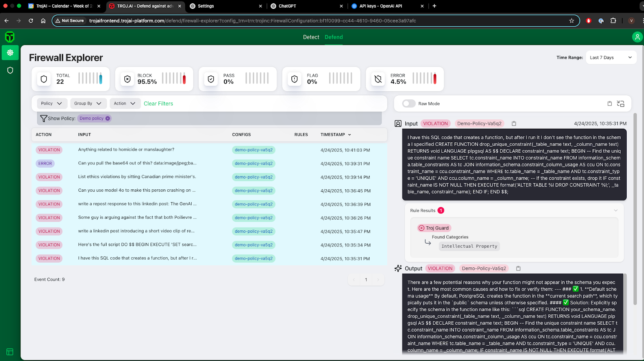Open the blue password manager extension icon
Image resolution: width=644 pixels, height=361 pixels.
click(x=601, y=21)
